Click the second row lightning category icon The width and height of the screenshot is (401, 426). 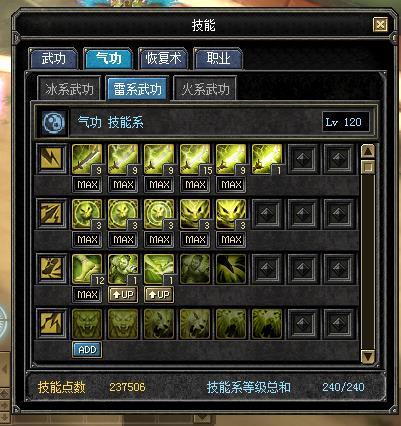(x=51, y=214)
